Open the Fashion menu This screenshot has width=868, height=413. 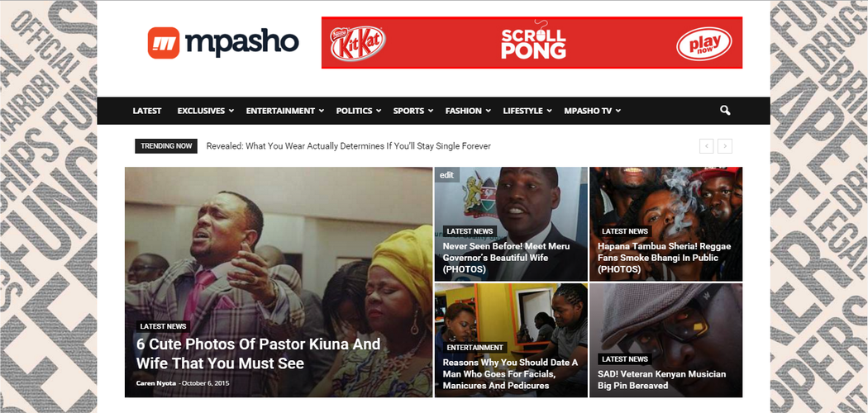point(468,111)
